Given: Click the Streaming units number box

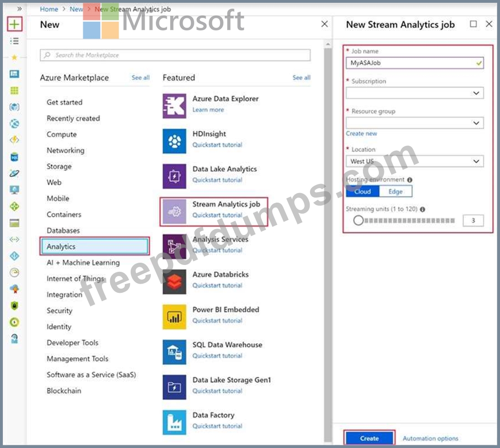Looking at the screenshot, I should pos(473,220).
